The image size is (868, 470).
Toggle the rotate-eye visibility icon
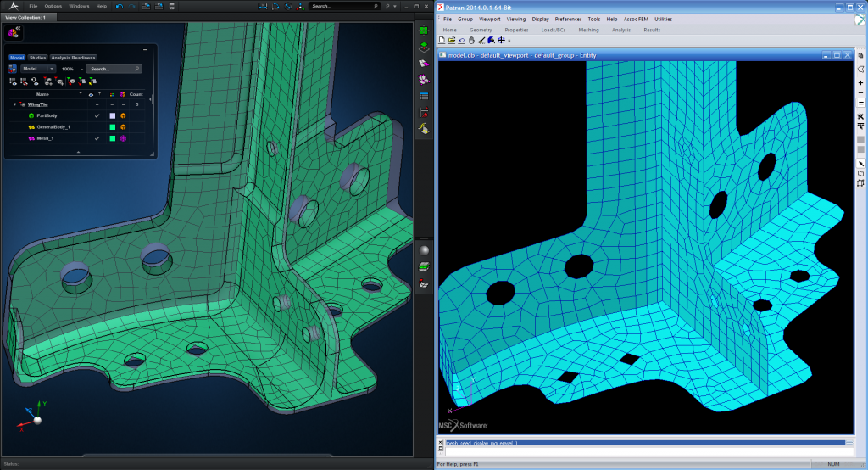[35, 81]
